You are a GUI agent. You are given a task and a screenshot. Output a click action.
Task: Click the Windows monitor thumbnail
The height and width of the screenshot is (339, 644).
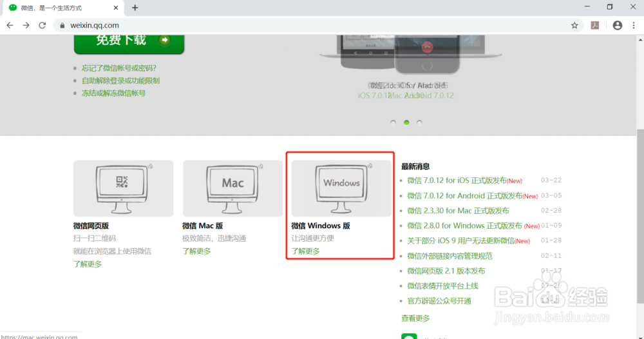[x=341, y=188]
